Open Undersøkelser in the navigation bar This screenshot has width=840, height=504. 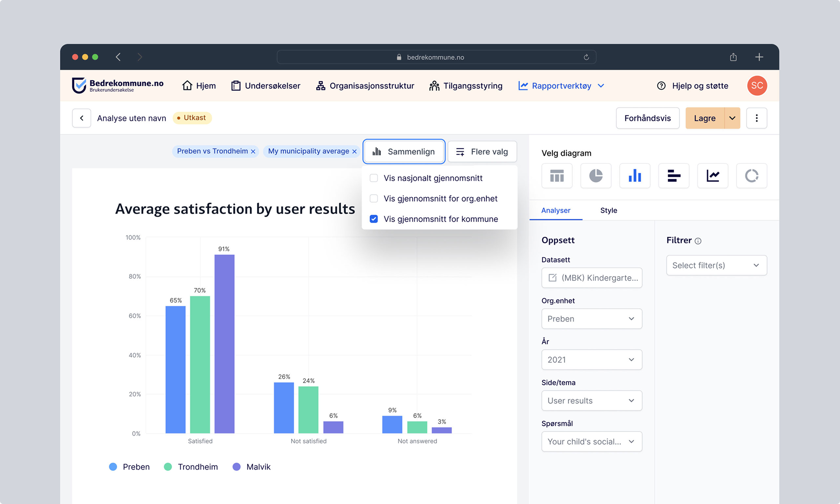pos(266,86)
